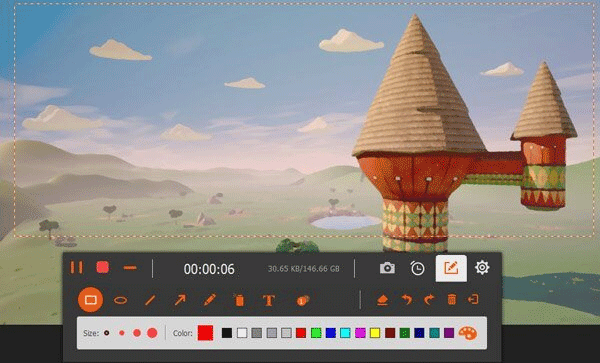
Task: Open the custom color palette
Action: [468, 333]
